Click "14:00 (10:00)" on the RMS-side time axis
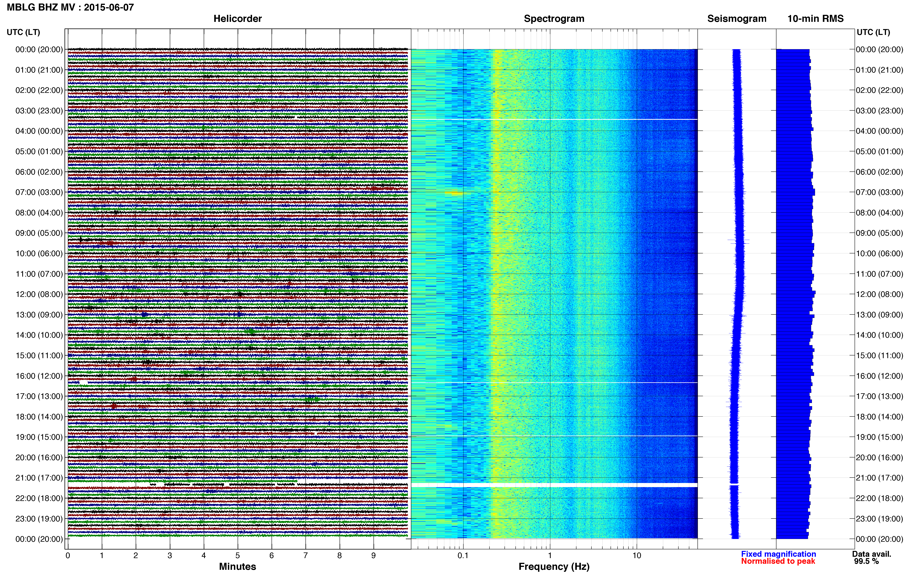The width and height of the screenshot is (924, 578). pyautogui.click(x=880, y=335)
